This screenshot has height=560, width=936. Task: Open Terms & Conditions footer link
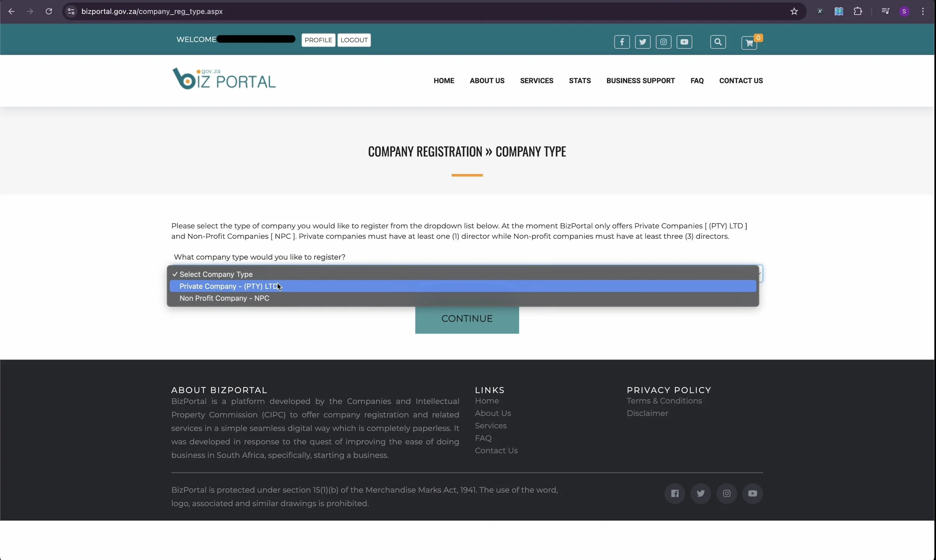coord(664,401)
